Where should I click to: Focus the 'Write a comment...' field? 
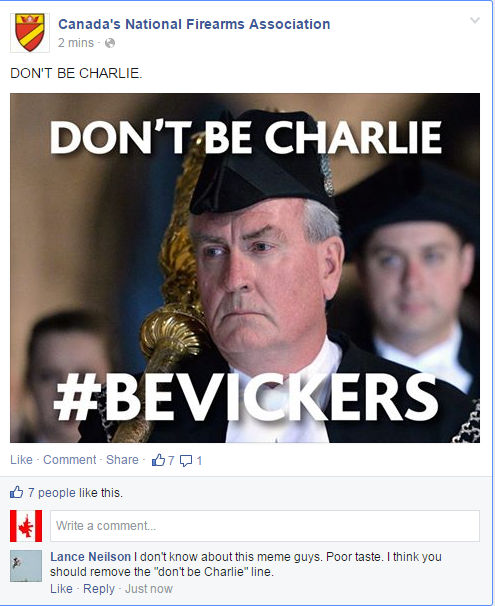click(265, 526)
